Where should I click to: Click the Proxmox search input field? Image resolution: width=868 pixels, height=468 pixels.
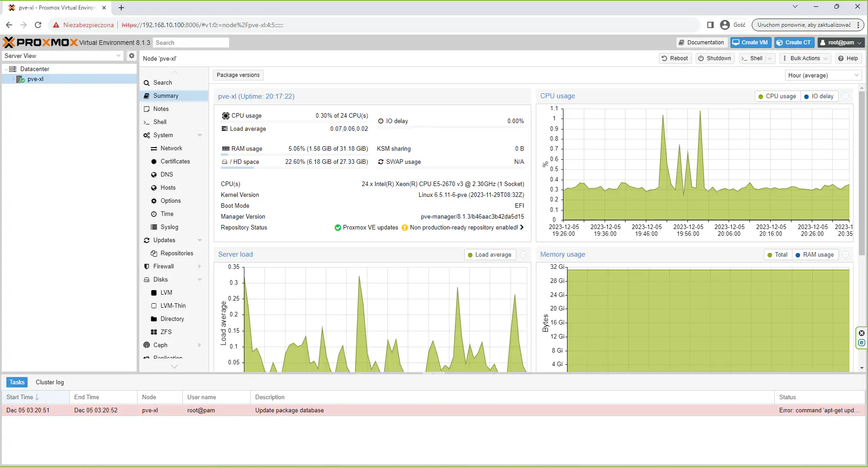pos(191,43)
